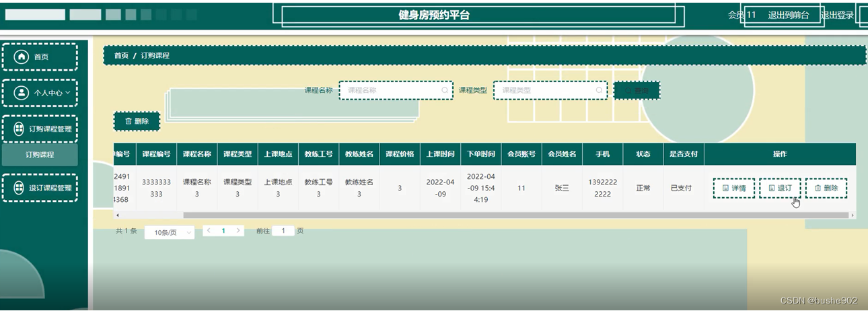Click the scrollbar's left arrow
868x311 pixels.
click(118, 215)
